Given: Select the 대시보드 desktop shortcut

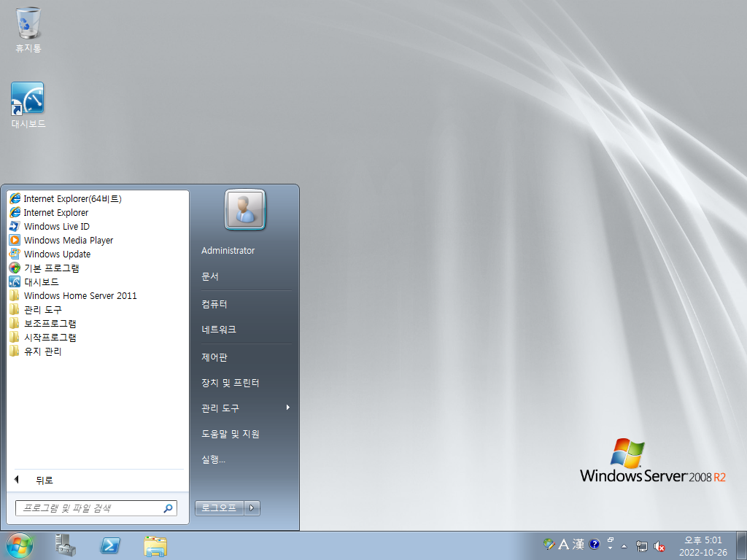Looking at the screenshot, I should [28, 105].
